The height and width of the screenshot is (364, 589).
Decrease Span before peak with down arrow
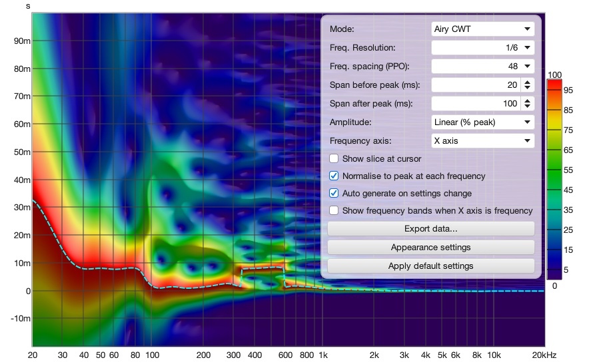point(528,88)
